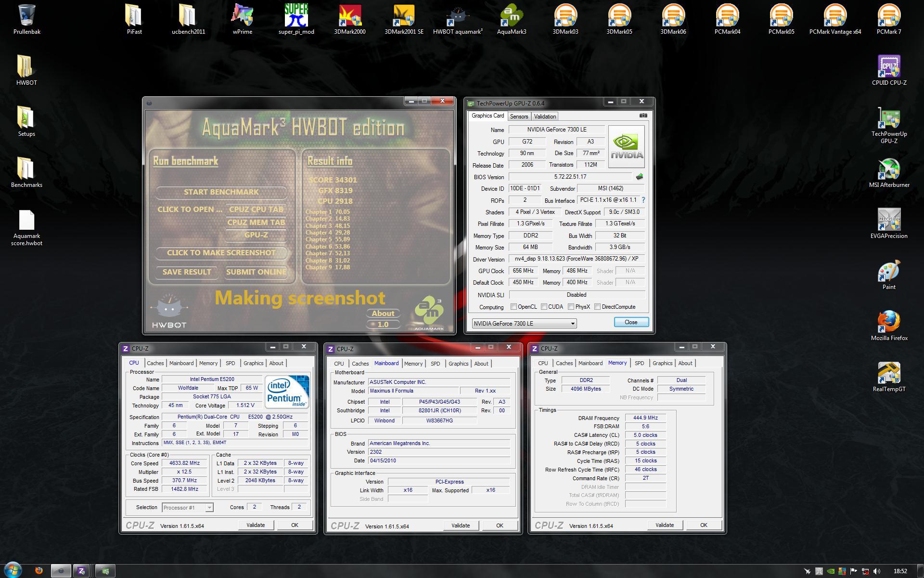
Task: Click the GPU-Z BIOS save chip icon
Action: (x=640, y=177)
